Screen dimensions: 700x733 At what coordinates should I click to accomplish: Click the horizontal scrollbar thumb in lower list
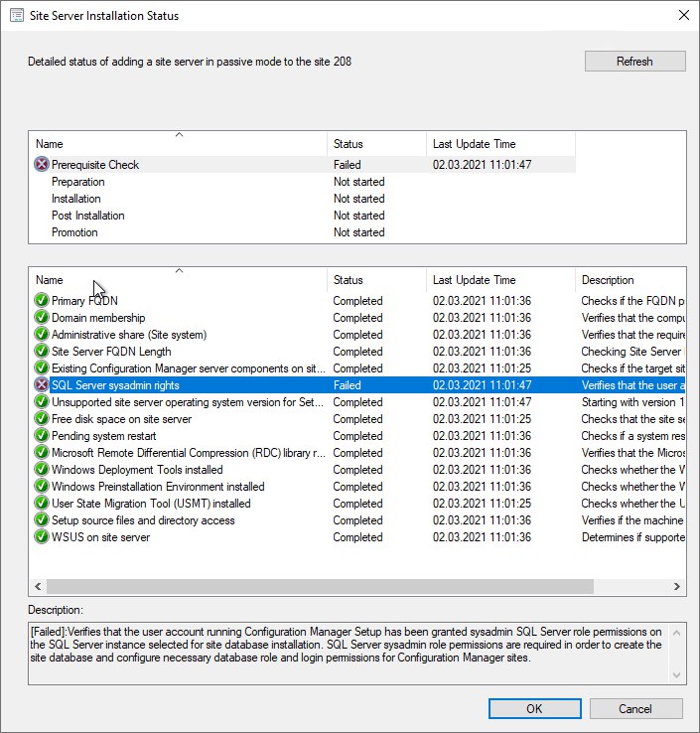tap(320, 586)
